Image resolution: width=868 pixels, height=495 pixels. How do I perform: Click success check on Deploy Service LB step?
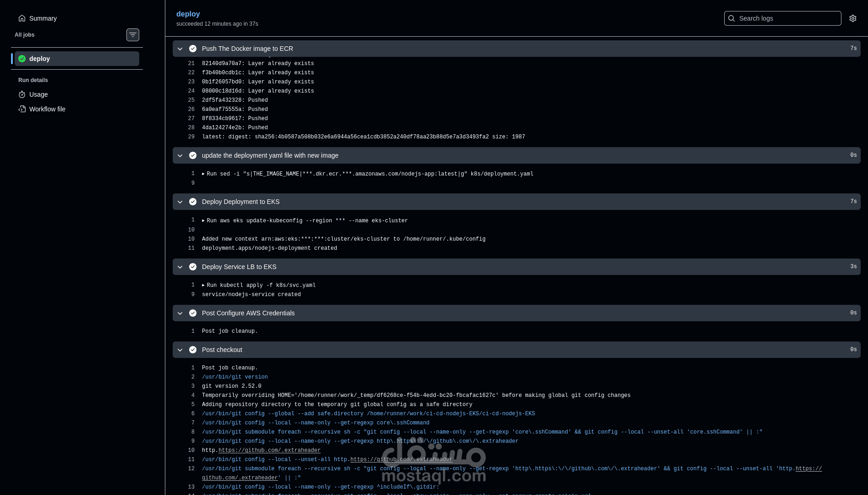pyautogui.click(x=193, y=267)
